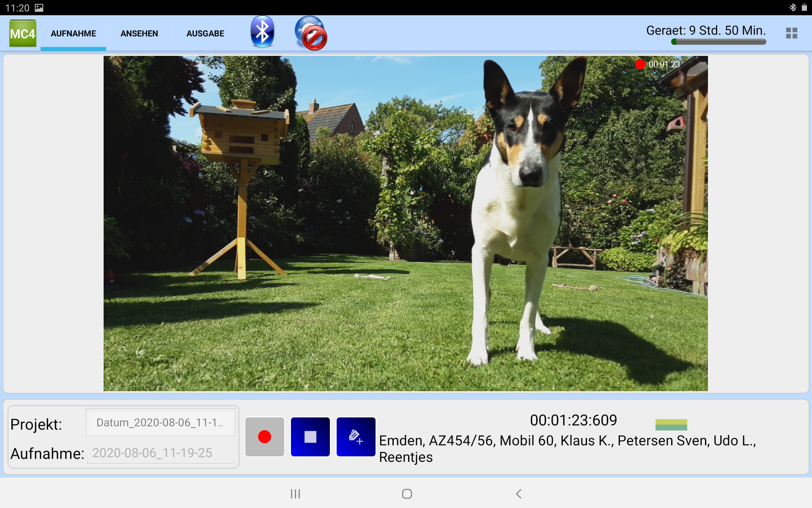Start recording with the red record button
Image resolution: width=812 pixels, height=508 pixels.
click(265, 437)
